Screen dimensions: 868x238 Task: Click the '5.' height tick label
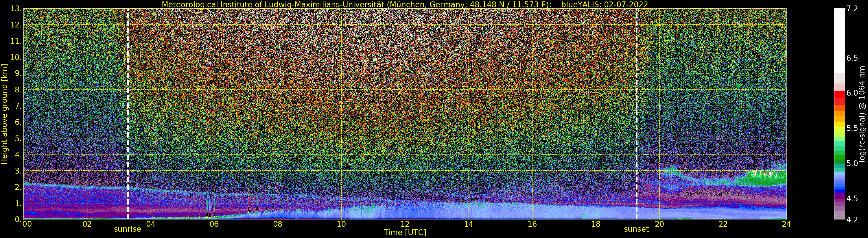tap(18, 138)
